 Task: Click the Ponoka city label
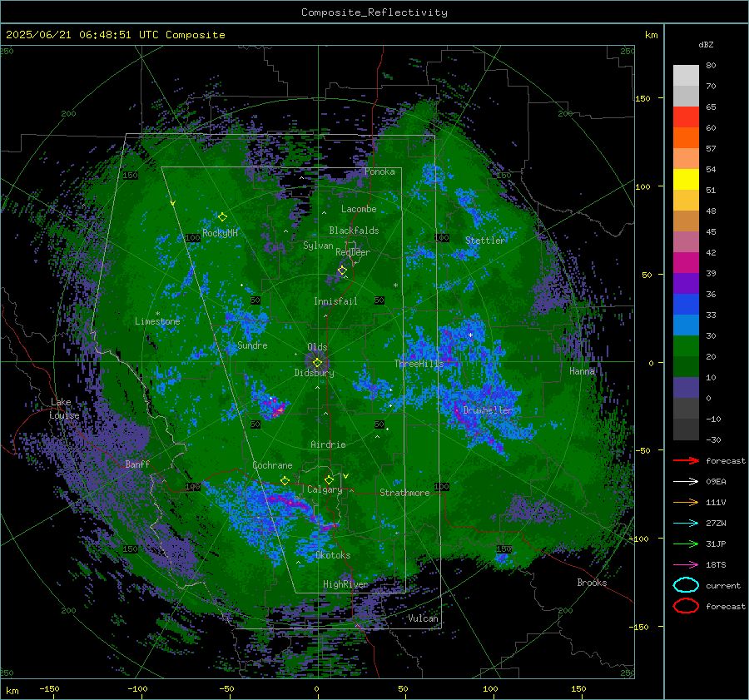coord(379,171)
